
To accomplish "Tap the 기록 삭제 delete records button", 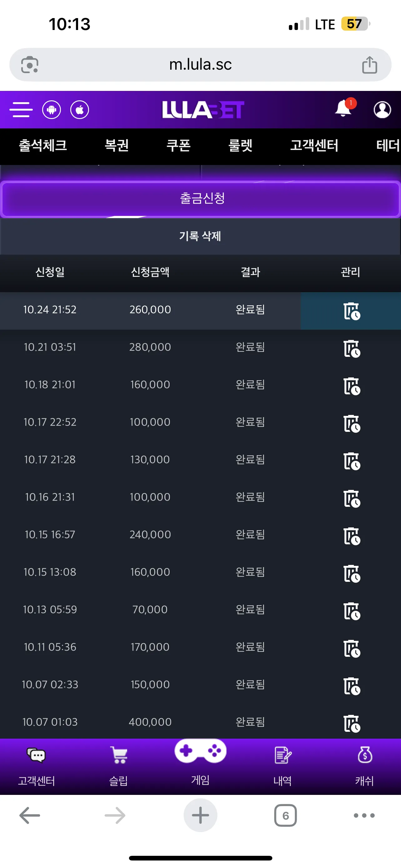I will click(x=200, y=236).
